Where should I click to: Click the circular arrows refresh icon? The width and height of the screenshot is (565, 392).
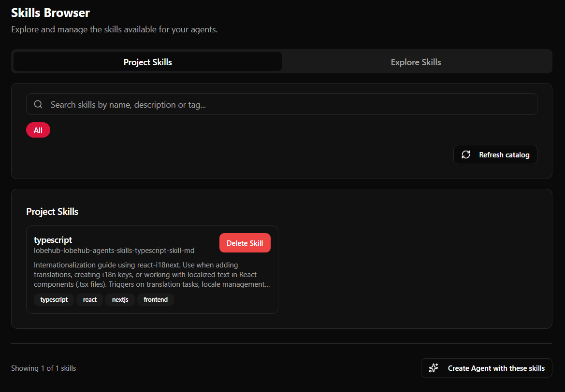(x=466, y=154)
